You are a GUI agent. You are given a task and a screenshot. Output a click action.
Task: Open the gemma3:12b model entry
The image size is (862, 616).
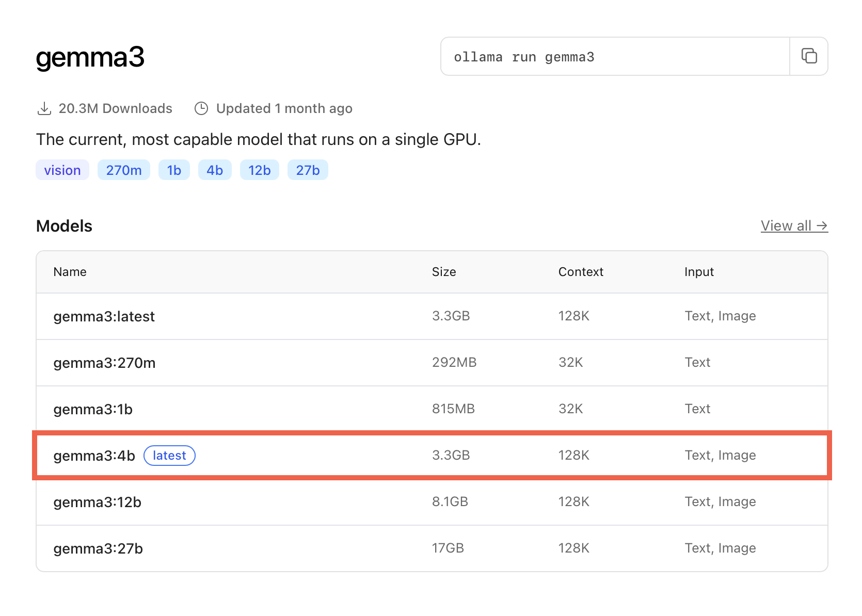point(97,502)
